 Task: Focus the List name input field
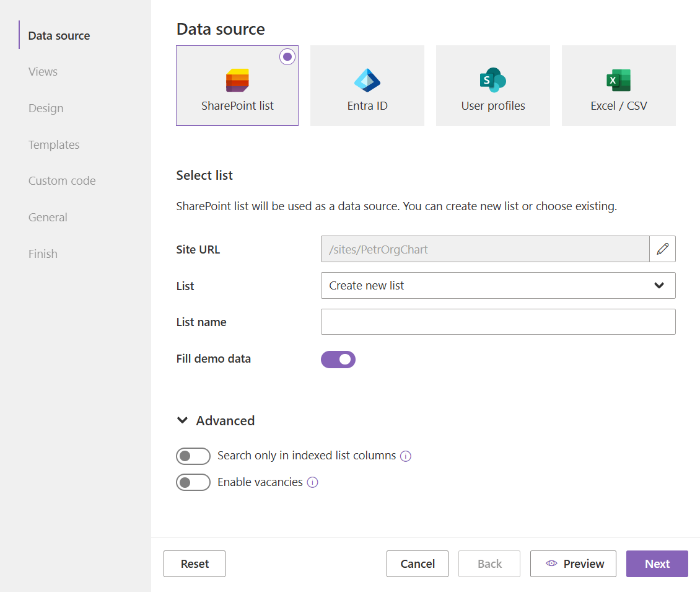tap(498, 322)
